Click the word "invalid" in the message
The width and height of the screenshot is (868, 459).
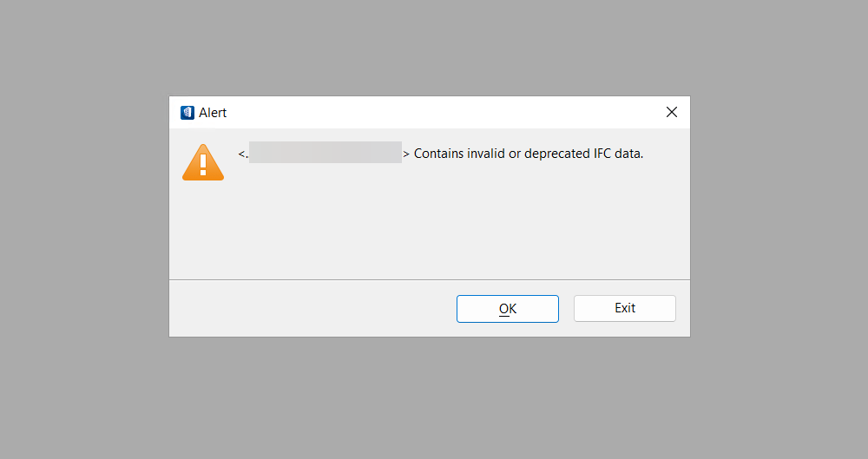(486, 154)
